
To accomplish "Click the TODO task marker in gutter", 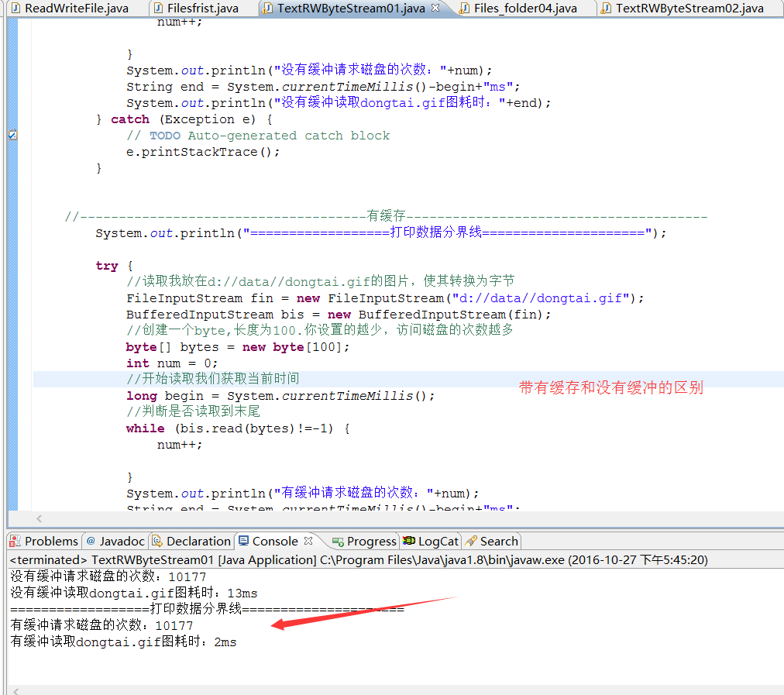I will click(13, 135).
